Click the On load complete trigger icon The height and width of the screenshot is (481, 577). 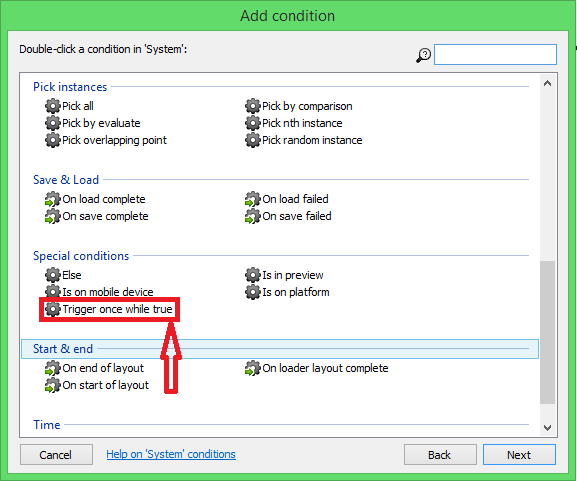tap(53, 199)
